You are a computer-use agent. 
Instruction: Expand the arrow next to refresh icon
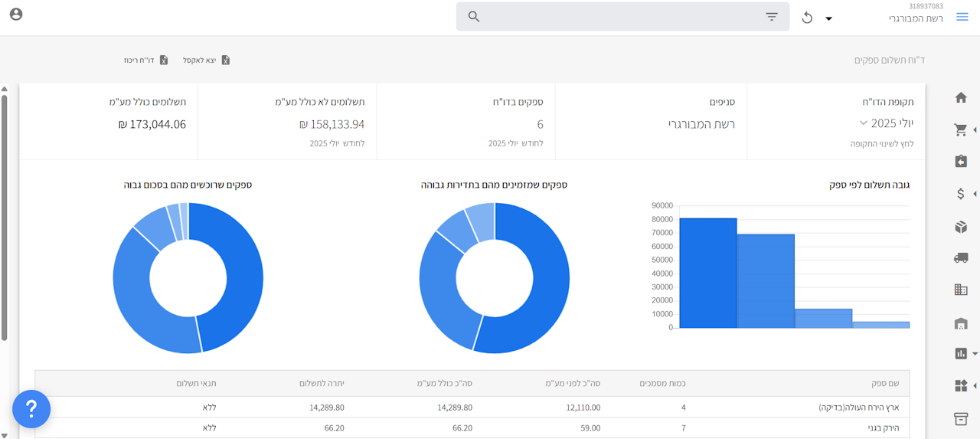coord(828,18)
